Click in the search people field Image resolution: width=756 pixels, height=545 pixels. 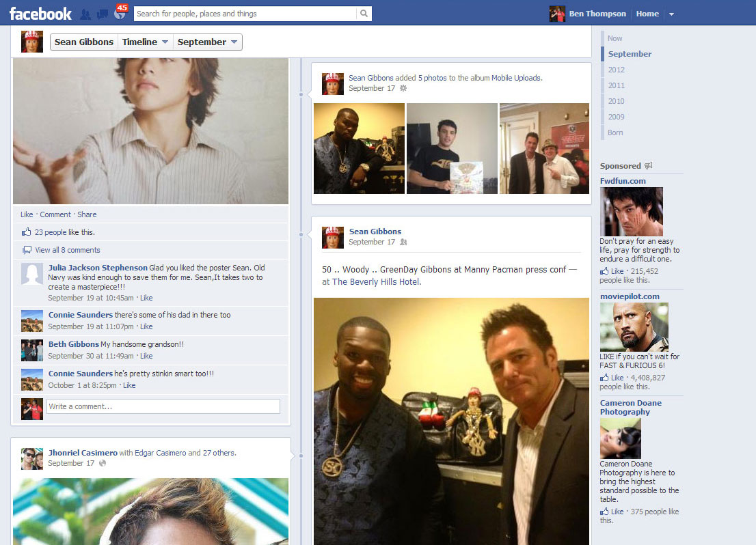(x=245, y=14)
